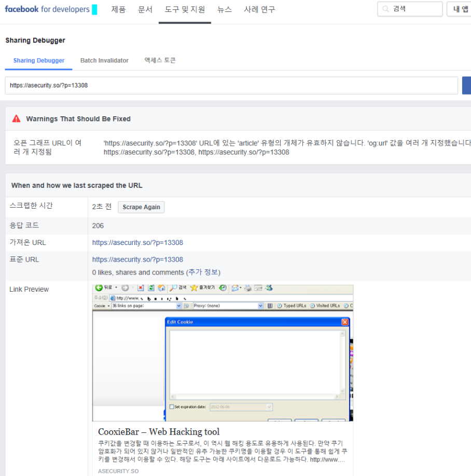The image size is (471, 476).
Task: Click the Link Preview image thumbnail
Action: pos(223,353)
